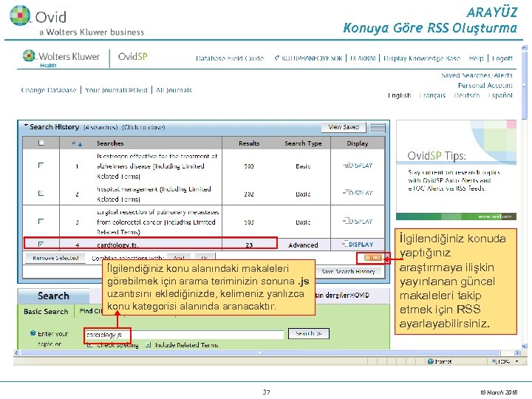This screenshot has width=532, height=399.
Task: Expand DISPLAY for cardiology.js row
Action: pos(358,245)
